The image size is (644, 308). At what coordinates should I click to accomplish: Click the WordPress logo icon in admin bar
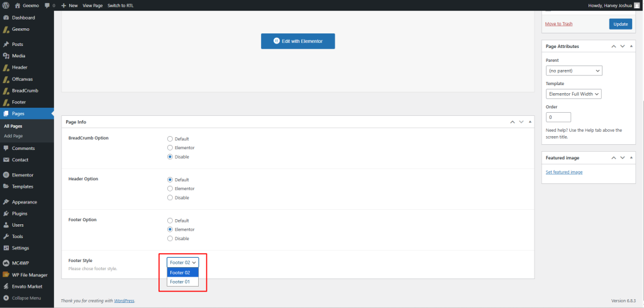[x=6, y=5]
